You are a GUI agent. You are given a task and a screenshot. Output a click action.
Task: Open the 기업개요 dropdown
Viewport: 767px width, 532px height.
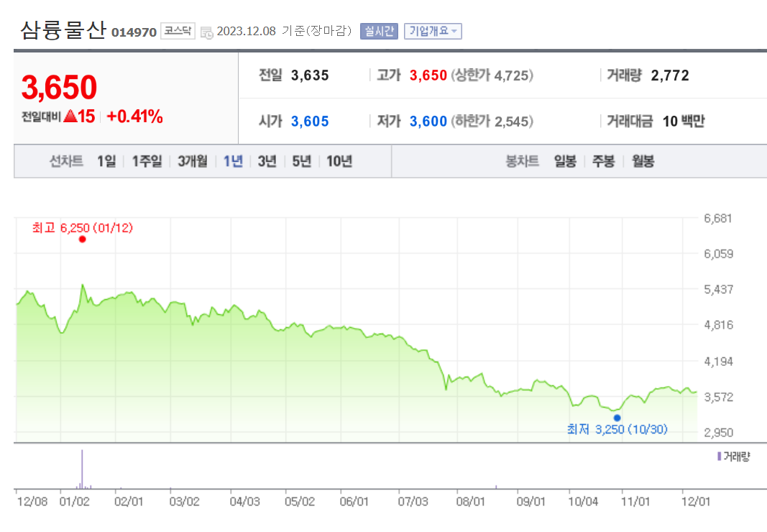(433, 32)
